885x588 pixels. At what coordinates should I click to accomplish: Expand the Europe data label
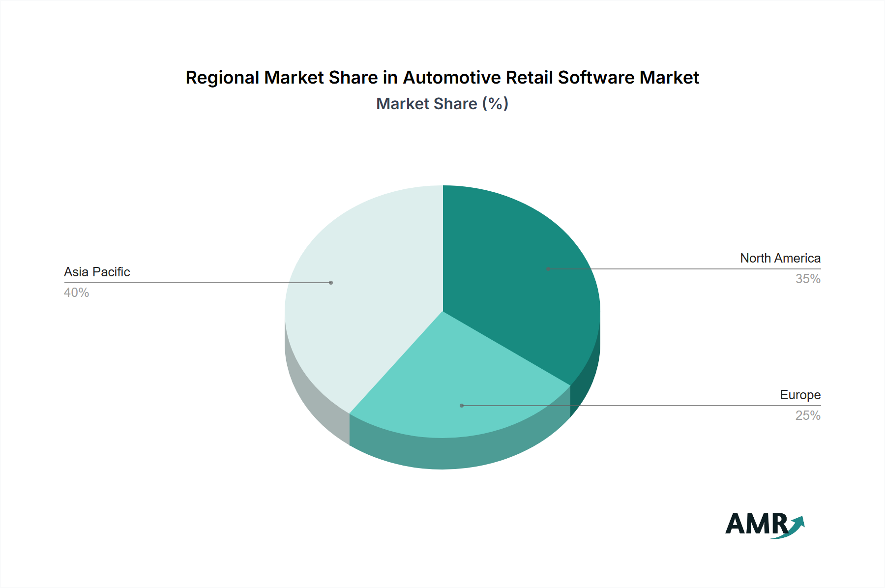click(x=800, y=394)
